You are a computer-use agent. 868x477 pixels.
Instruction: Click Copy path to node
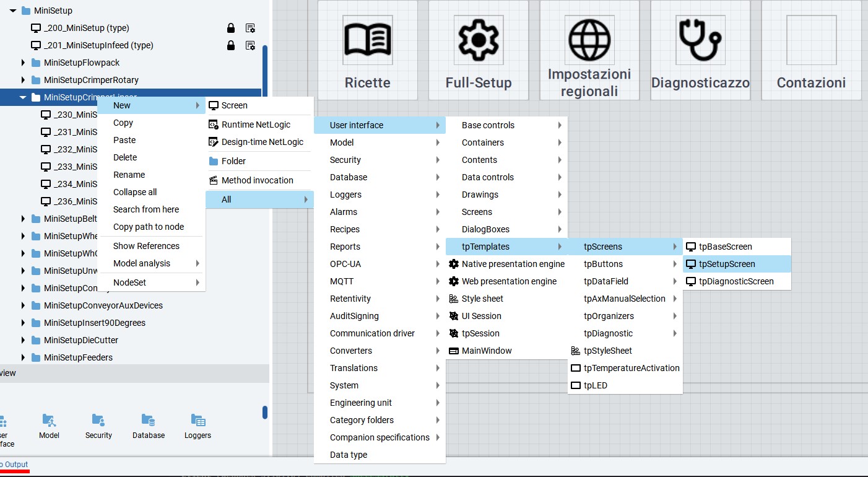pos(149,227)
